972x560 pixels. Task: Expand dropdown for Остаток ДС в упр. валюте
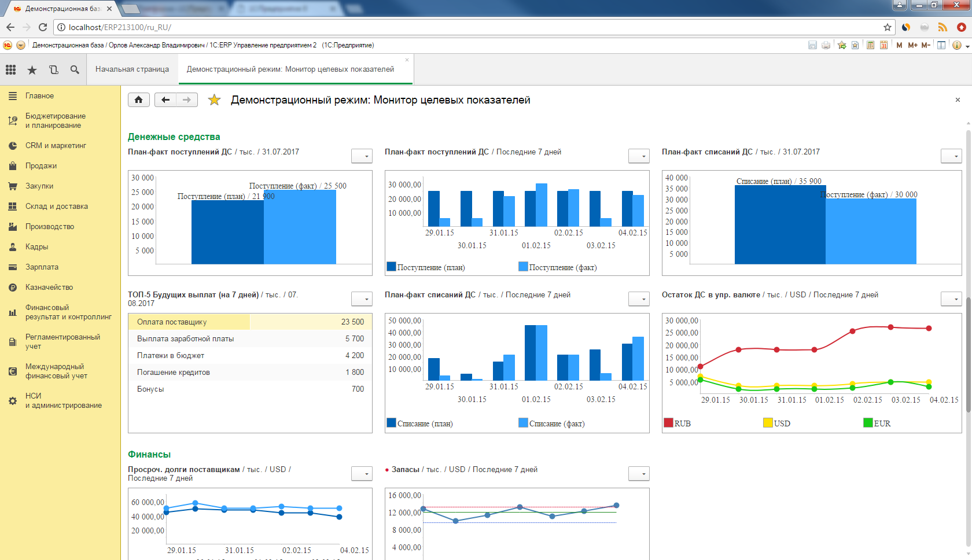(951, 299)
